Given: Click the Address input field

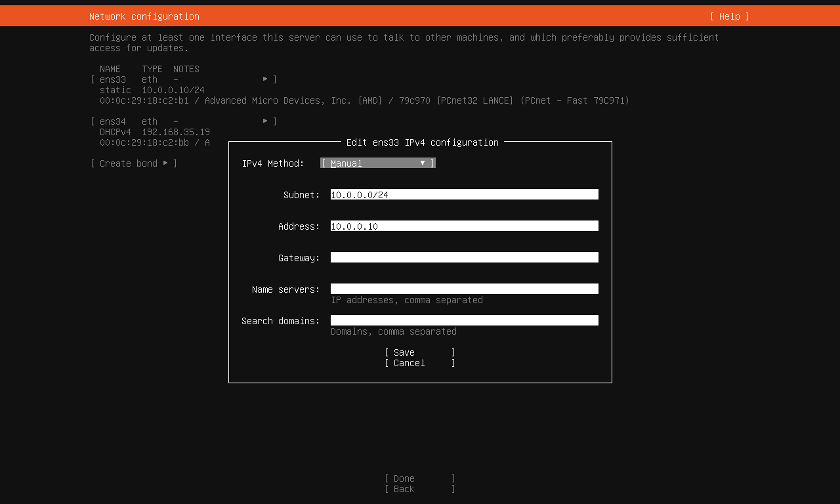Looking at the screenshot, I should tap(464, 226).
